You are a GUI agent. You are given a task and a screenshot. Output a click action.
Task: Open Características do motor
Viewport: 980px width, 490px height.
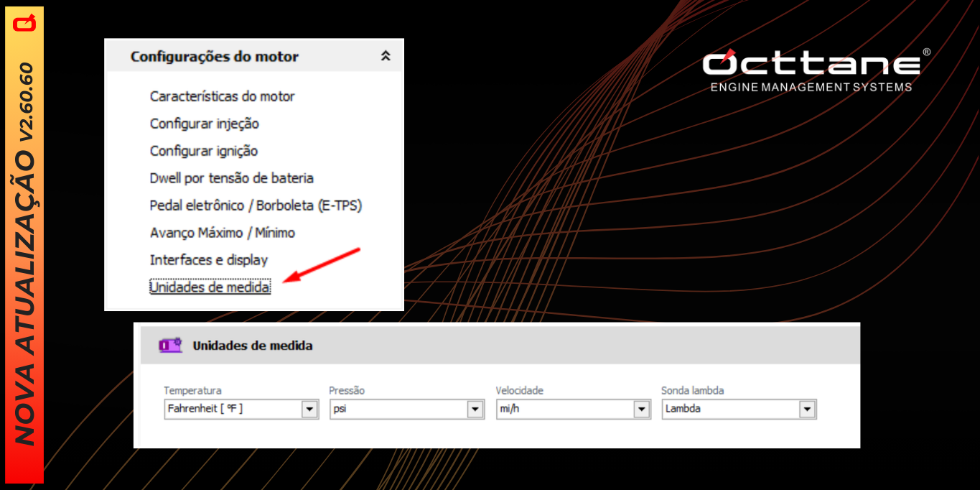point(223,96)
